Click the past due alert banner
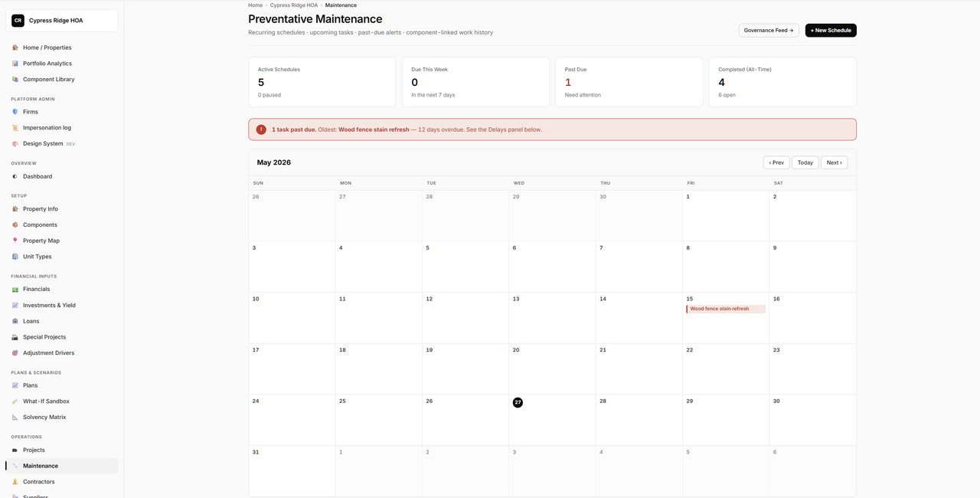The width and height of the screenshot is (980, 498). [552, 129]
